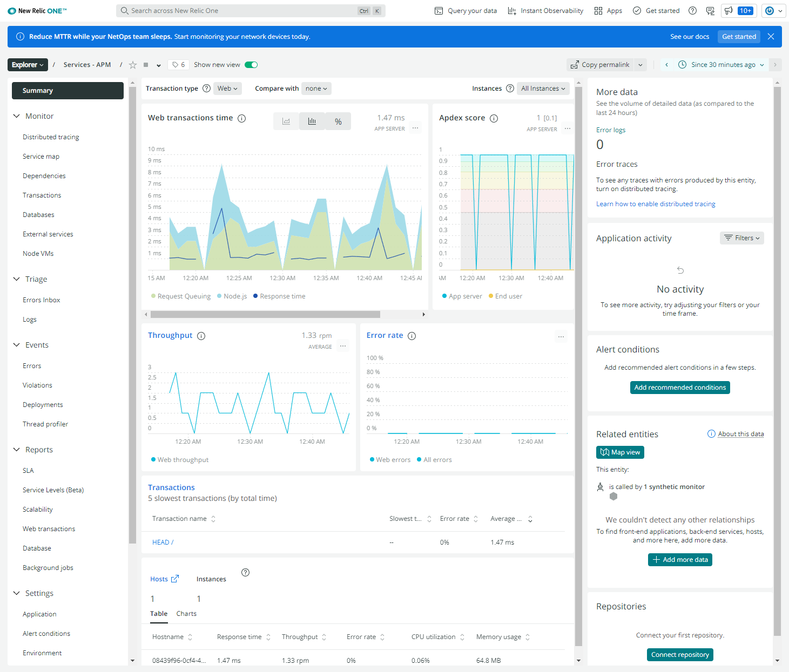Viewport: 789px width, 672px height.
Task: Open the Explorer dropdown
Action: point(28,65)
